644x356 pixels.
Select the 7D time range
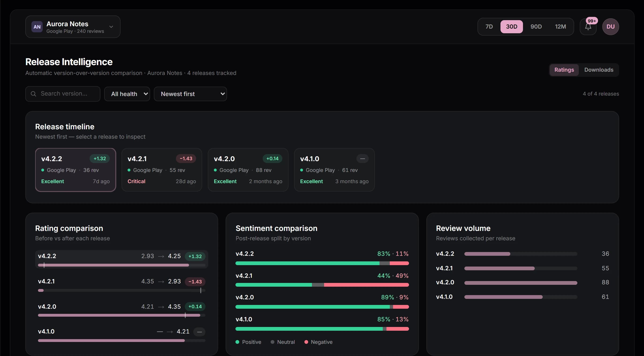tap(489, 27)
